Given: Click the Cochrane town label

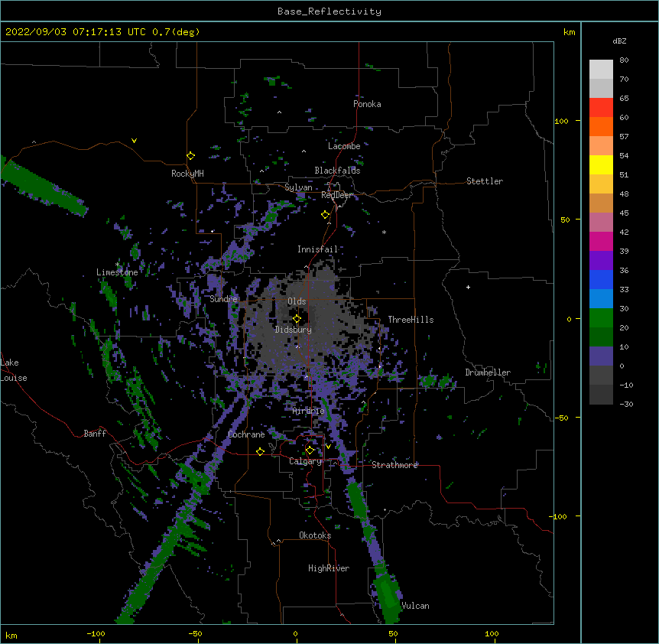Looking at the screenshot, I should click(x=246, y=434).
